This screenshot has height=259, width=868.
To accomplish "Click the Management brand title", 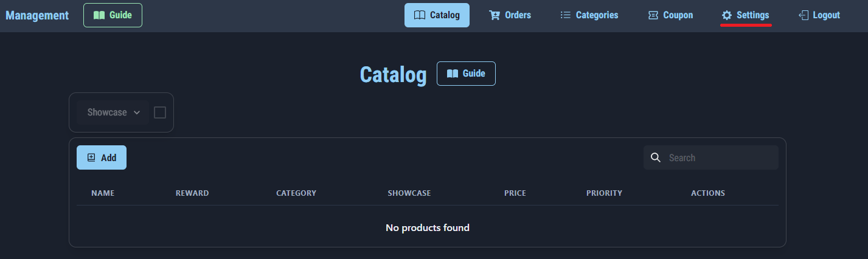I will (x=37, y=15).
